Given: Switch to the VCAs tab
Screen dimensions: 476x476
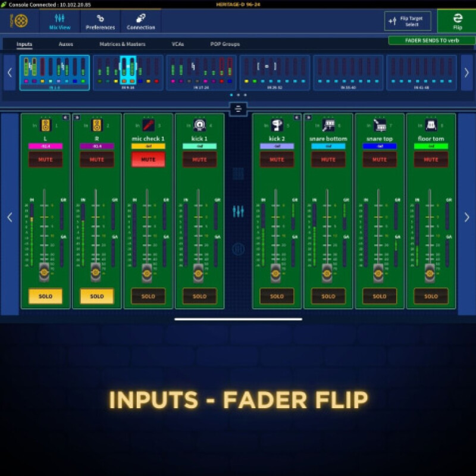Looking at the screenshot, I should pyautogui.click(x=178, y=44).
